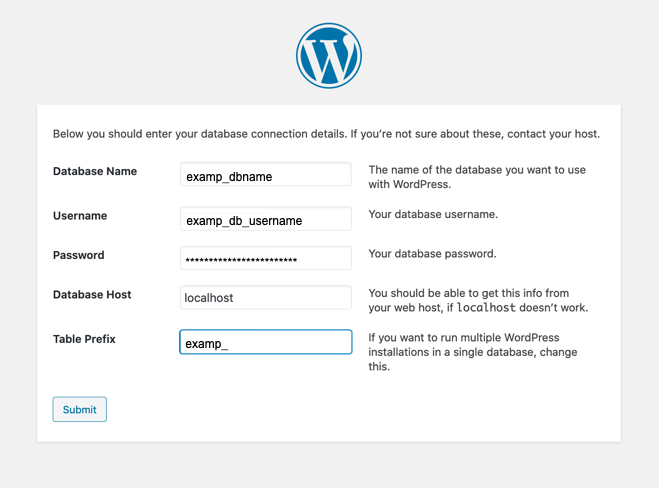This screenshot has width=659, height=488.
Task: Click the "Your database username." description
Action: pyautogui.click(x=433, y=215)
